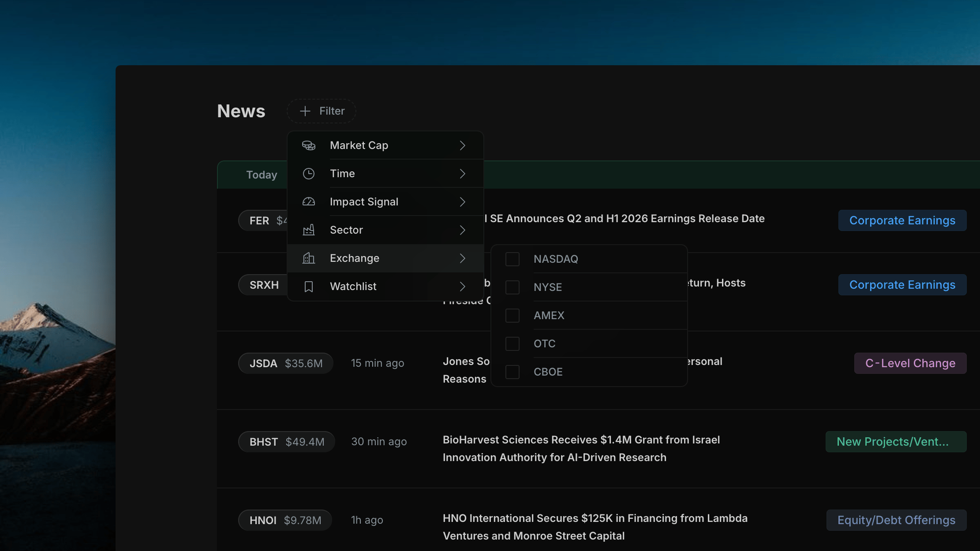Open Q2 and H1 2026 Earnings headline
The width and height of the screenshot is (980, 551).
pyautogui.click(x=625, y=219)
